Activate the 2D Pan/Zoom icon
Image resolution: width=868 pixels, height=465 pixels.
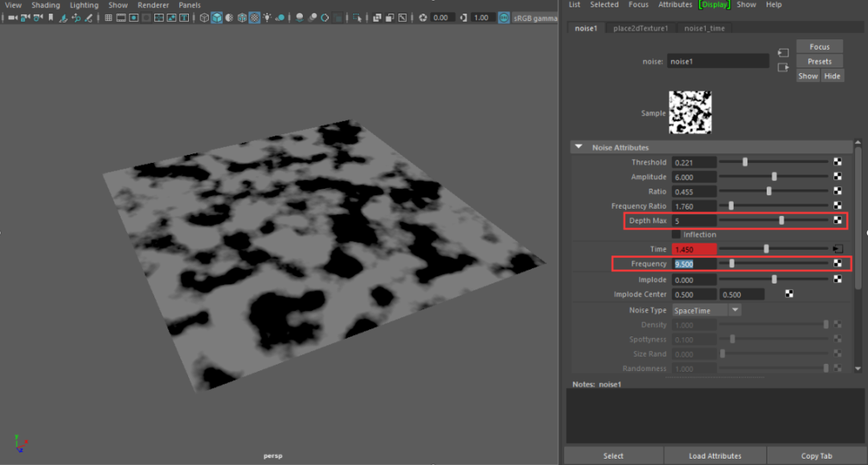[x=76, y=18]
